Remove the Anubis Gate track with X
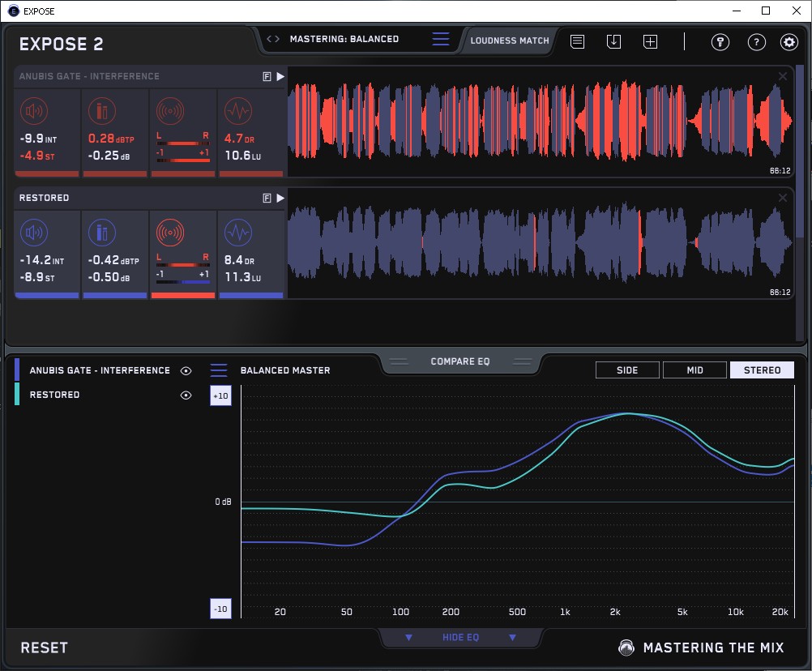This screenshot has width=812, height=671. click(x=783, y=76)
